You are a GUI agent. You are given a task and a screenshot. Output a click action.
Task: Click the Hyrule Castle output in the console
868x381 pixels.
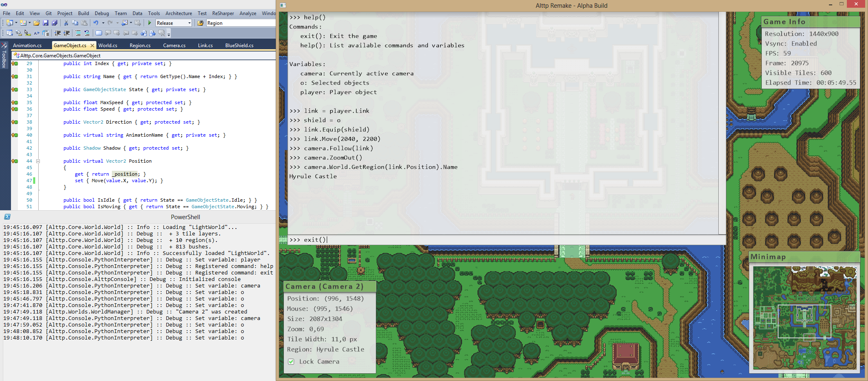tap(313, 176)
